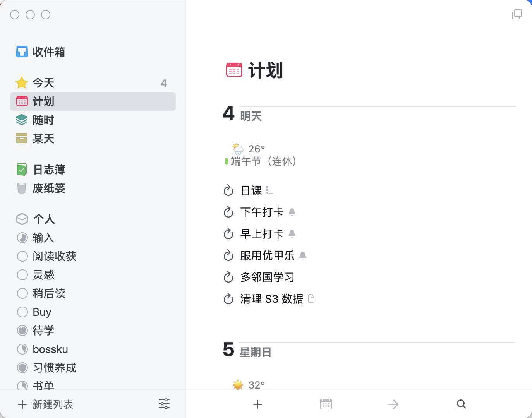Switch to the 今天 list
The height and width of the screenshot is (418, 532).
(x=43, y=83)
